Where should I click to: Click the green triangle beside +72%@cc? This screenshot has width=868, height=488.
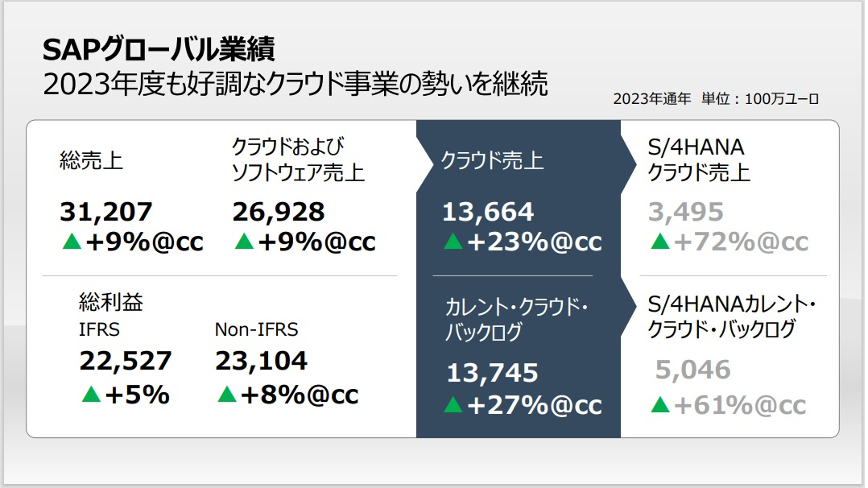(x=659, y=242)
